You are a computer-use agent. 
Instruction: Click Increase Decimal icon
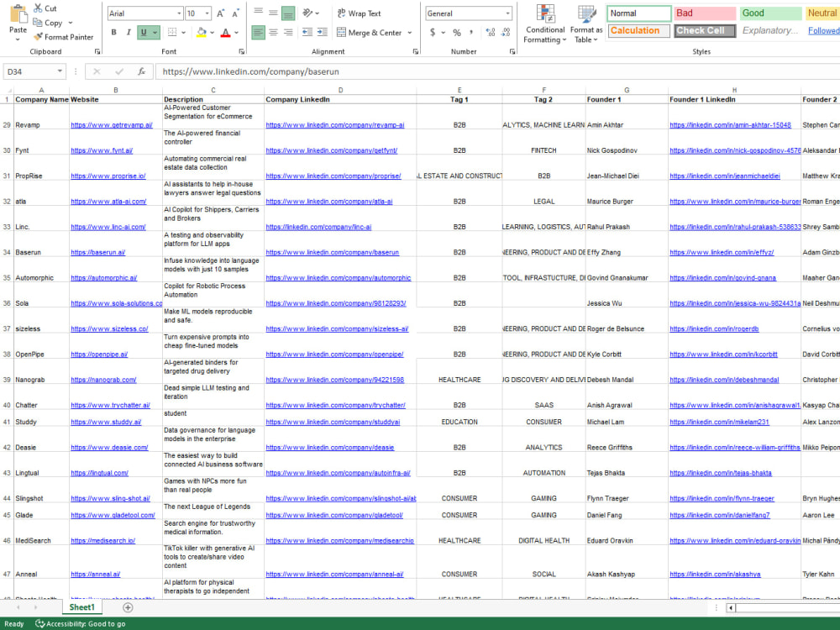(x=491, y=33)
